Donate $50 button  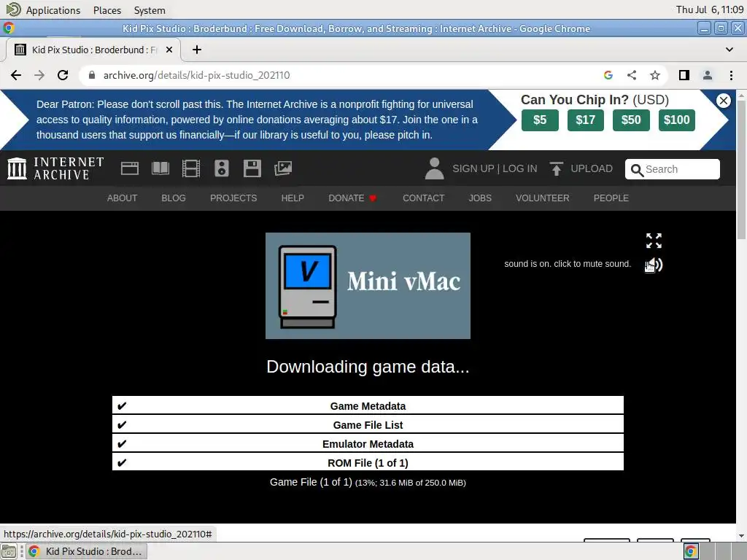[x=631, y=120]
